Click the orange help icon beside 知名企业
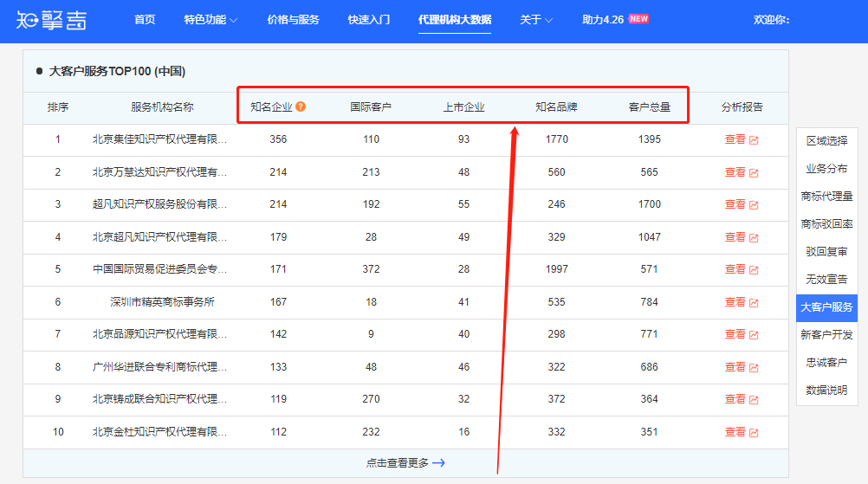This screenshot has width=868, height=484. 301,106
